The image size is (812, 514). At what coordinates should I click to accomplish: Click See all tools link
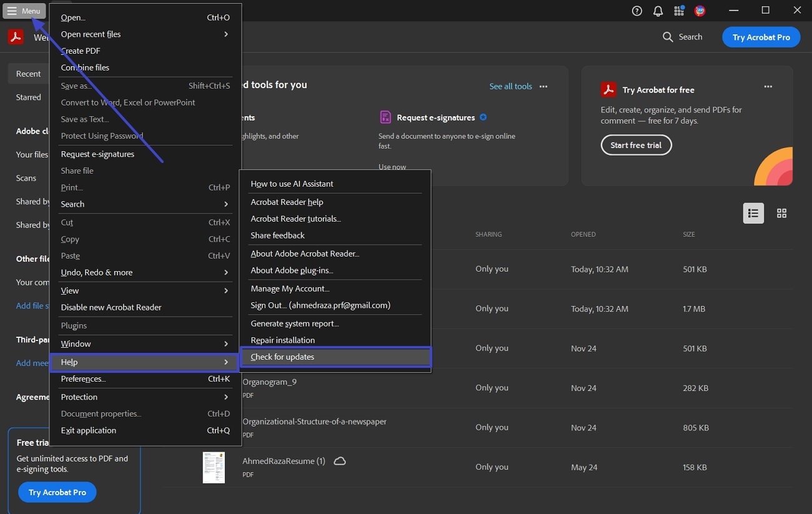click(x=510, y=86)
